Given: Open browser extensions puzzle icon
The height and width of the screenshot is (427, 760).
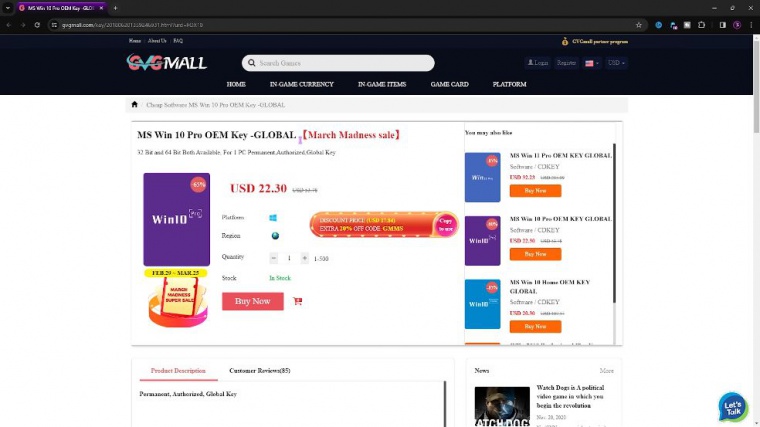Looking at the screenshot, I should click(701, 25).
